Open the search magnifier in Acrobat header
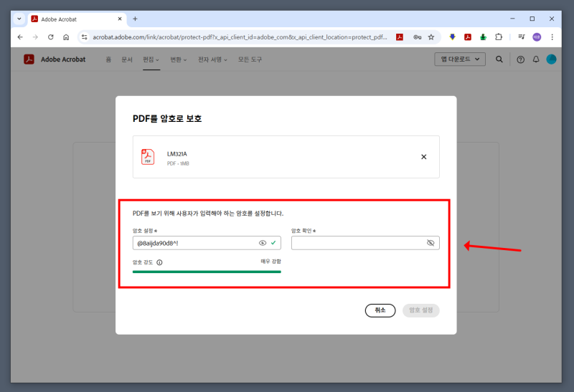This screenshot has width=574, height=392. (x=499, y=59)
